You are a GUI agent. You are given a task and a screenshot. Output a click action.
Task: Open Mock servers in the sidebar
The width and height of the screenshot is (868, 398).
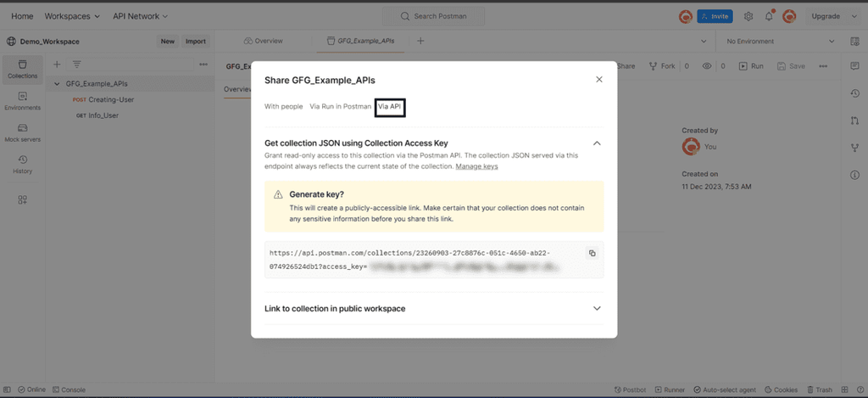[x=23, y=133]
